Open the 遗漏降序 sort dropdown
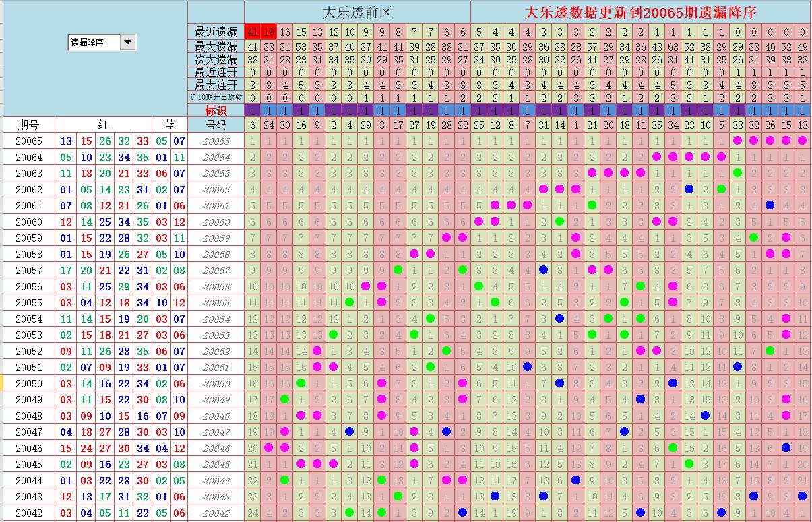The image size is (812, 522). pos(127,42)
